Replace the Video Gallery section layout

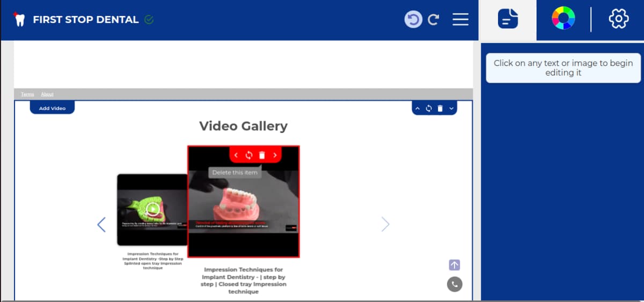(x=429, y=109)
